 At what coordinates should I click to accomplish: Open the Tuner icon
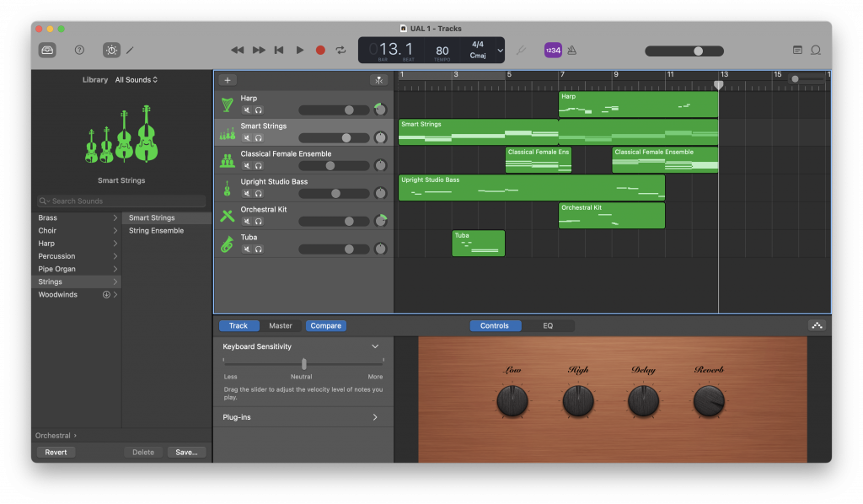[521, 50]
